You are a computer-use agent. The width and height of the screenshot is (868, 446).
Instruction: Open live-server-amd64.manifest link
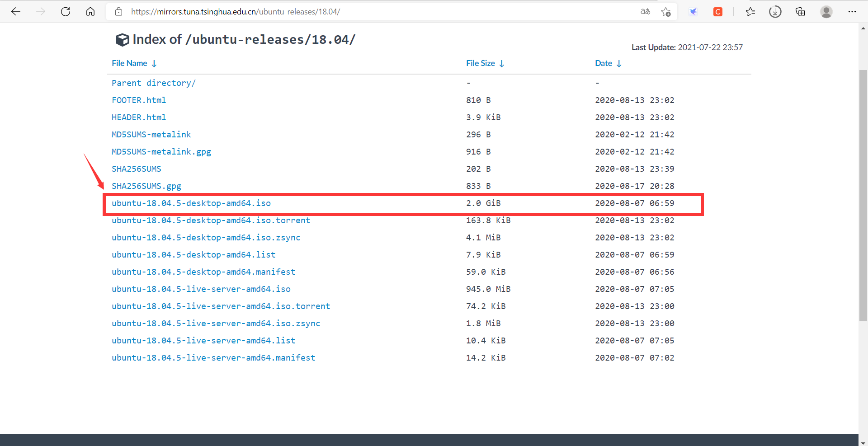[213, 358]
